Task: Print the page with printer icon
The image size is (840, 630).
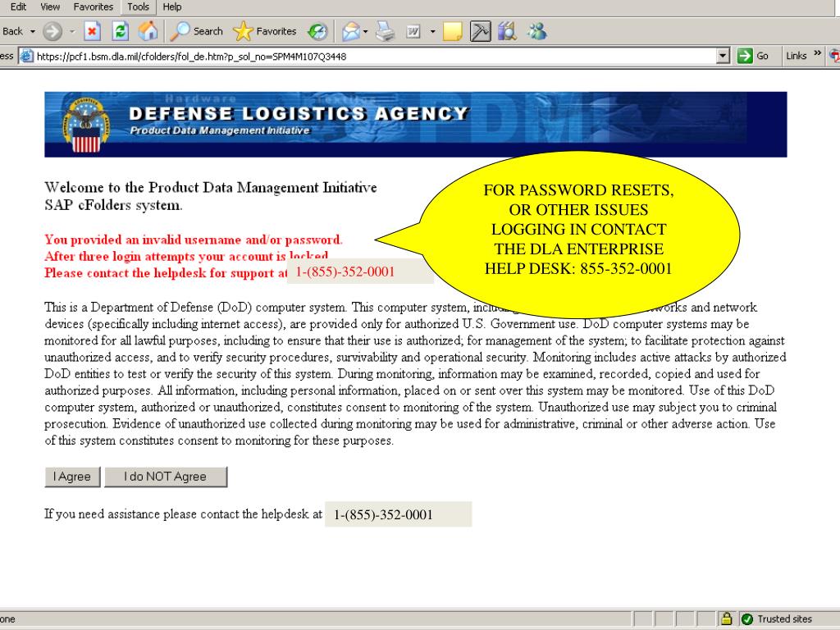Action: tap(385, 32)
